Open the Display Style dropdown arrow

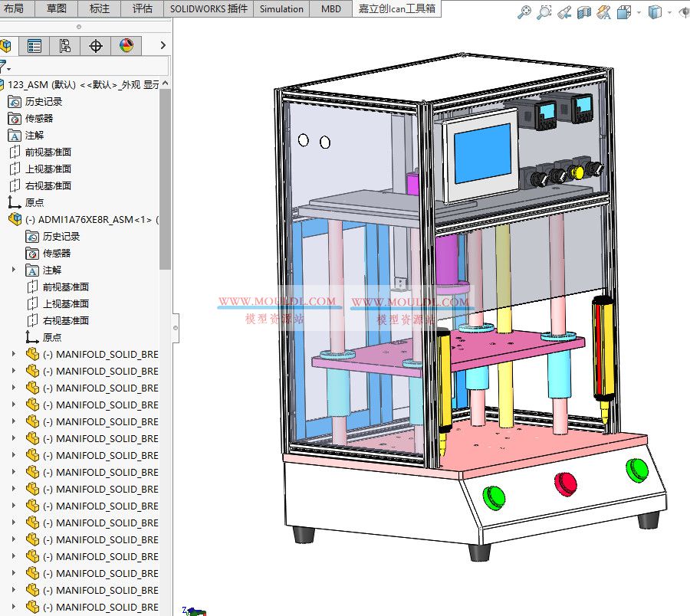[x=669, y=13]
